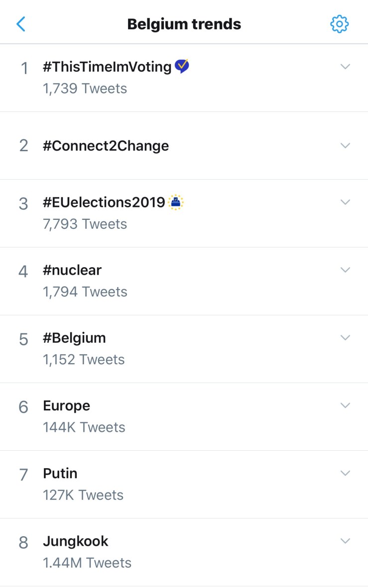
Task: Open the #Belgium hashtag trend
Action: click(x=75, y=338)
